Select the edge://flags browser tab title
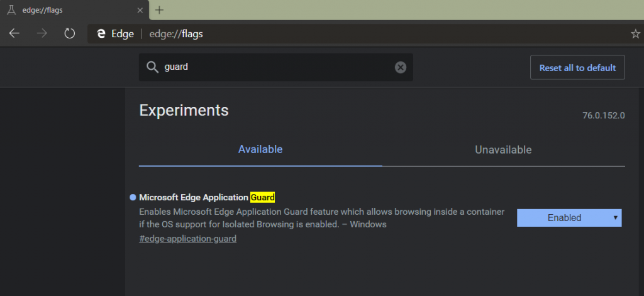This screenshot has height=296, width=644. click(x=42, y=10)
